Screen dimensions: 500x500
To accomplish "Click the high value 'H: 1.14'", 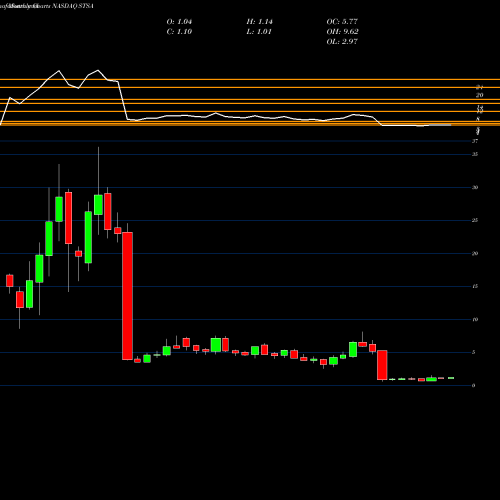I will (x=260, y=22).
